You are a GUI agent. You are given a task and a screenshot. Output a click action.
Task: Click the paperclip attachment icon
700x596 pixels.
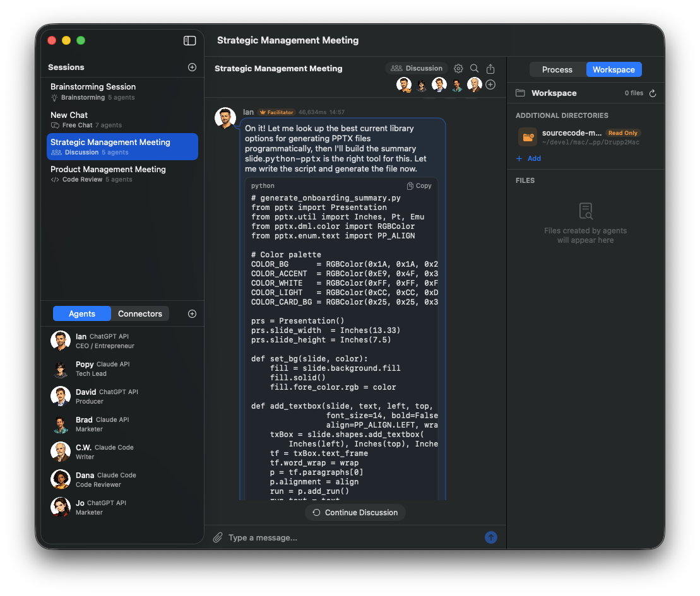pyautogui.click(x=217, y=537)
